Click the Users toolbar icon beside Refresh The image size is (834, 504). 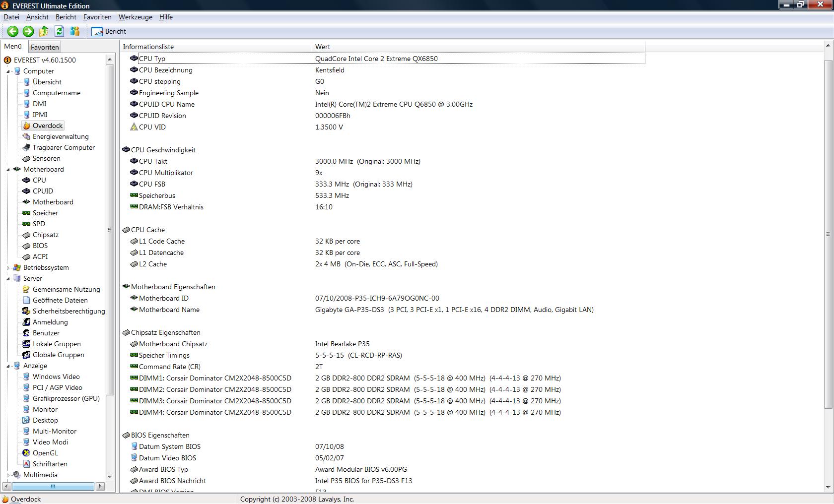pos(74,31)
